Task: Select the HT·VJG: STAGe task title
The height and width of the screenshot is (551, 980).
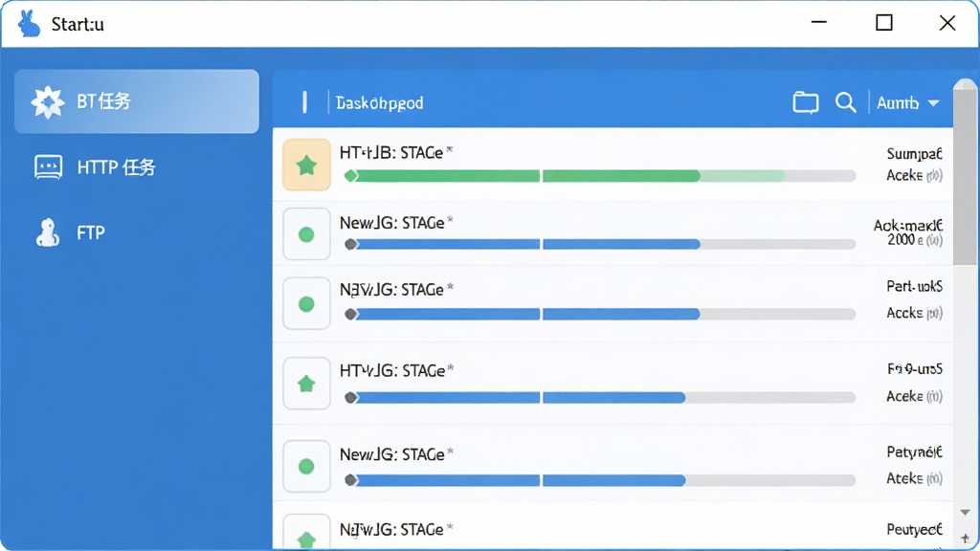Action: click(396, 370)
